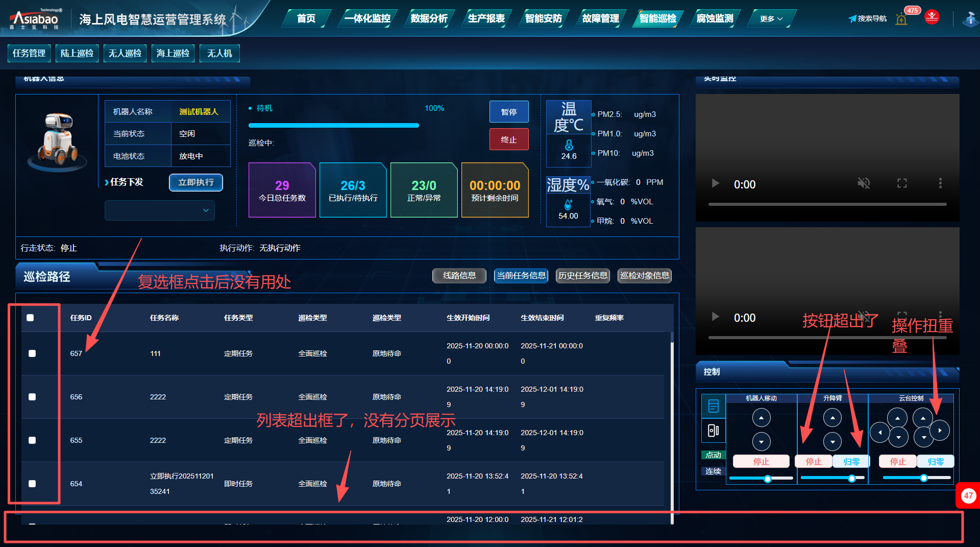This screenshot has width=980, height=547.
Task: Open more options on the first video
Action: (x=940, y=183)
